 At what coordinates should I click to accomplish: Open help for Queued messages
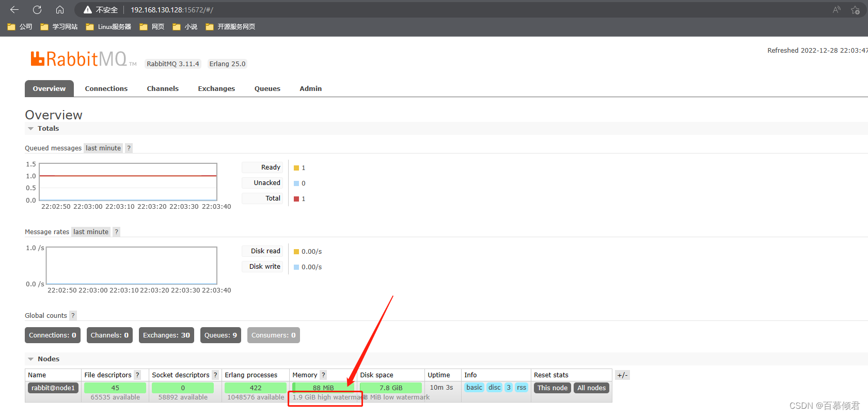point(129,148)
